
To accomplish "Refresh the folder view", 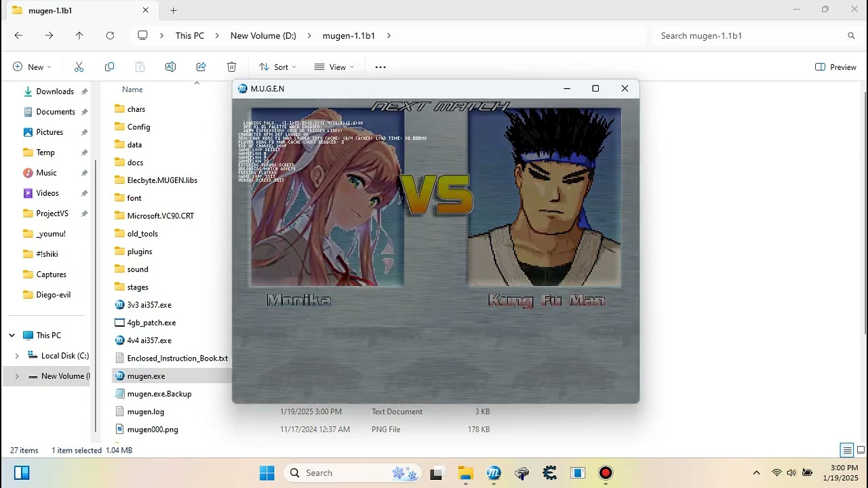I will (110, 35).
